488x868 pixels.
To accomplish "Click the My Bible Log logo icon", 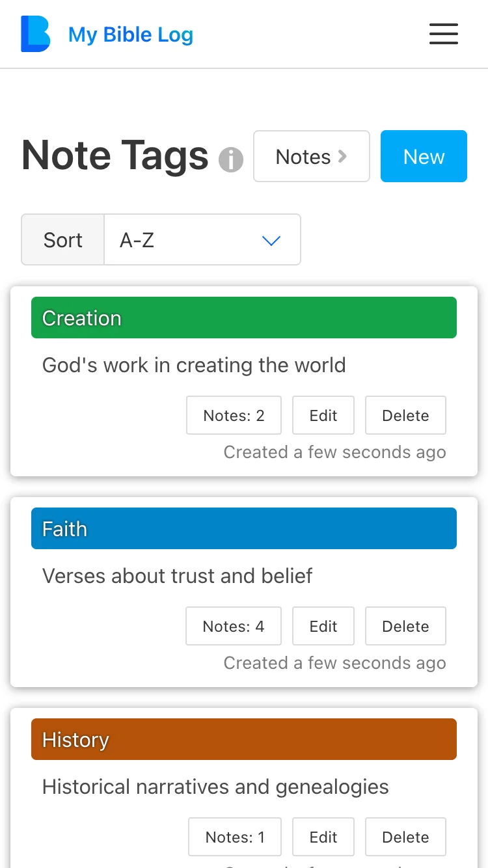I will coord(35,34).
